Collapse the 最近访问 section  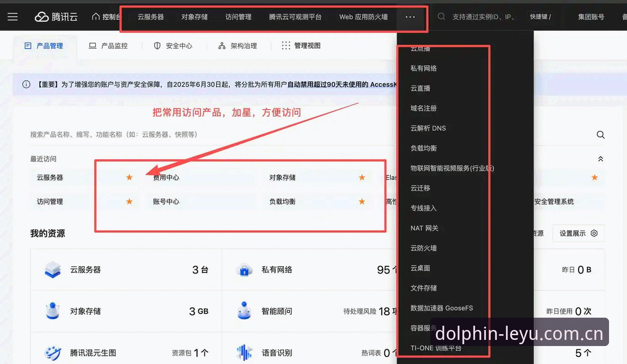click(x=601, y=159)
